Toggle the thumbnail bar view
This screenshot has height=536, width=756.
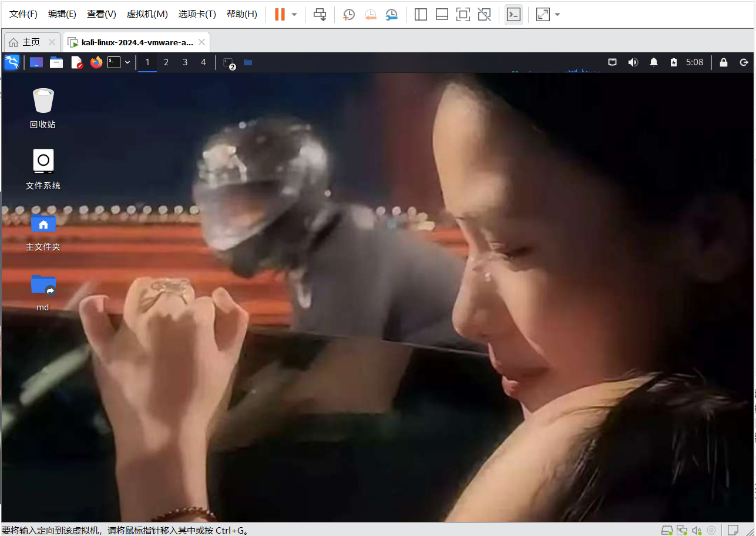tap(442, 14)
